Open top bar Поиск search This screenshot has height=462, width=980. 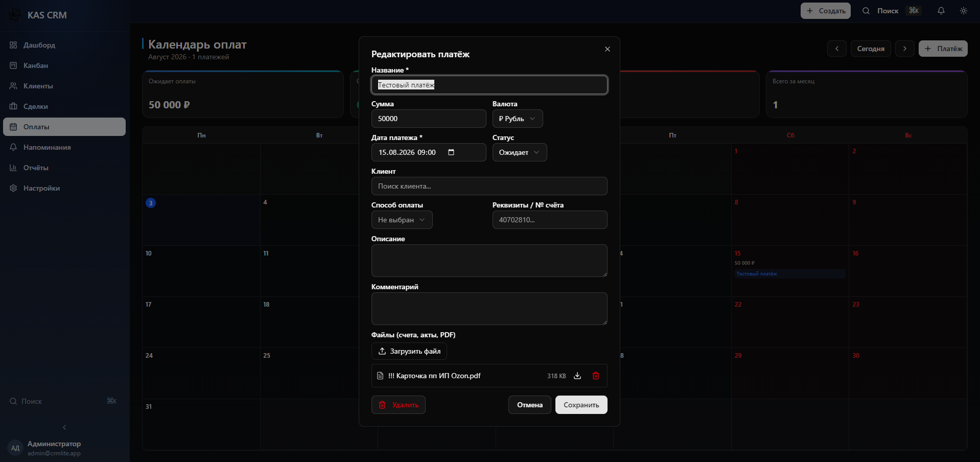(x=892, y=11)
